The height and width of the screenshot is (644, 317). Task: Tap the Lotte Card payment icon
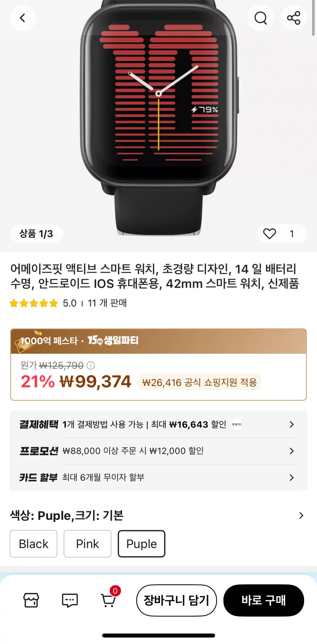tap(237, 424)
